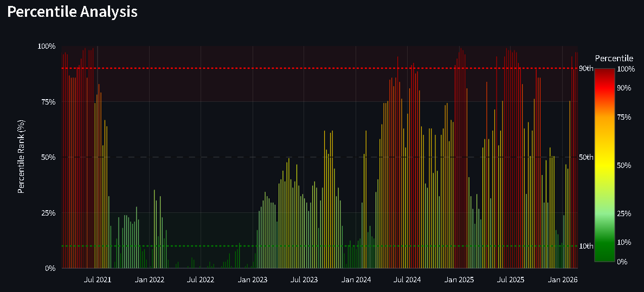Image resolution: width=644 pixels, height=292 pixels.
Task: Click the Jan 2026 x-axis label
Action: click(562, 280)
